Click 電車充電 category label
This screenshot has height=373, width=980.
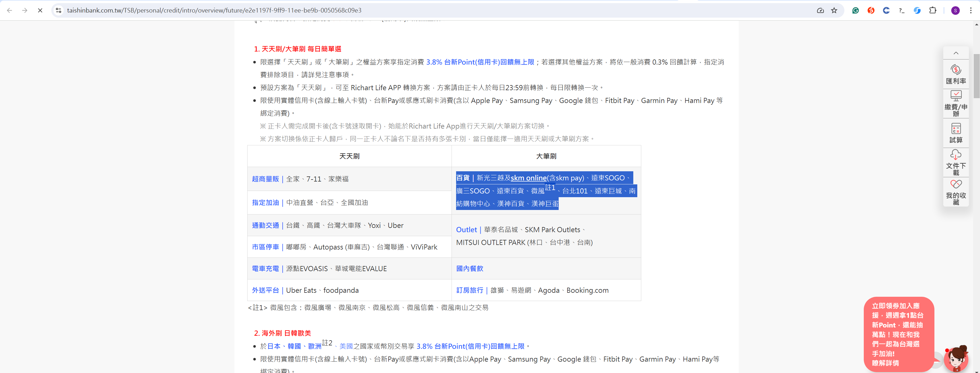tap(265, 269)
